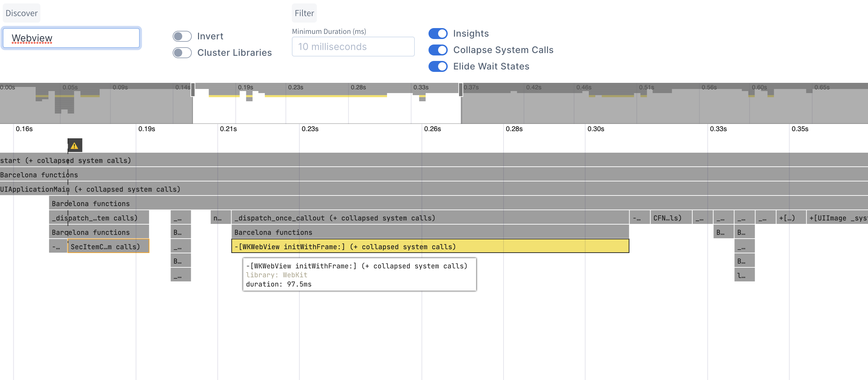Select the SecItemC…m calls frame

click(108, 246)
